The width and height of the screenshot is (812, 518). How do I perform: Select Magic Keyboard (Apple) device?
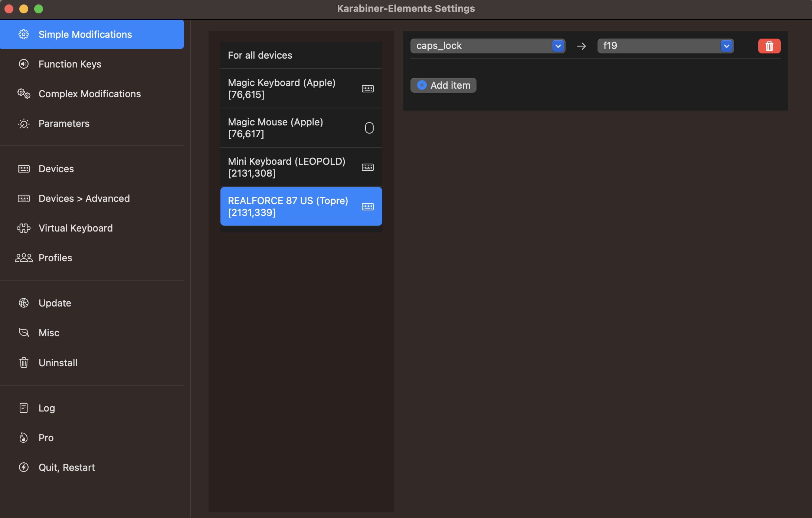[x=301, y=89]
